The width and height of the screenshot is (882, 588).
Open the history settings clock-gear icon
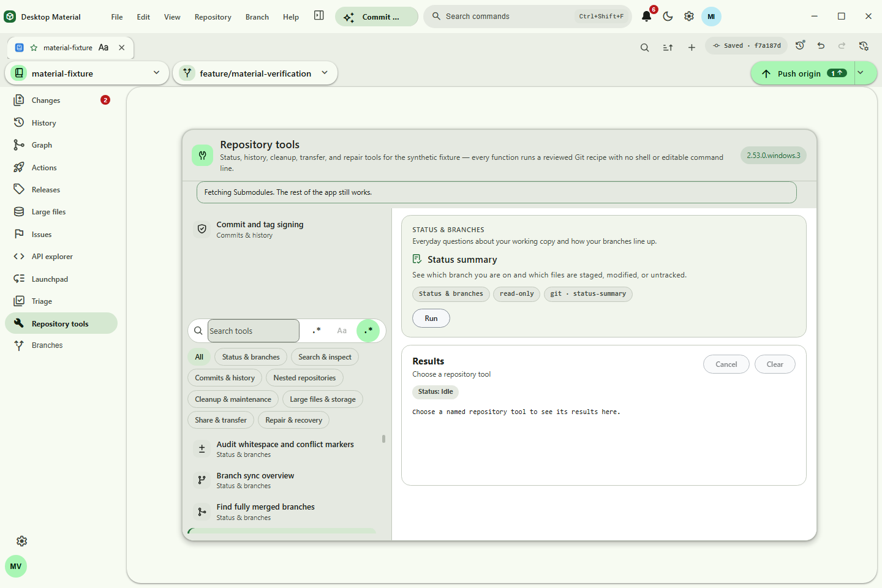point(864,45)
